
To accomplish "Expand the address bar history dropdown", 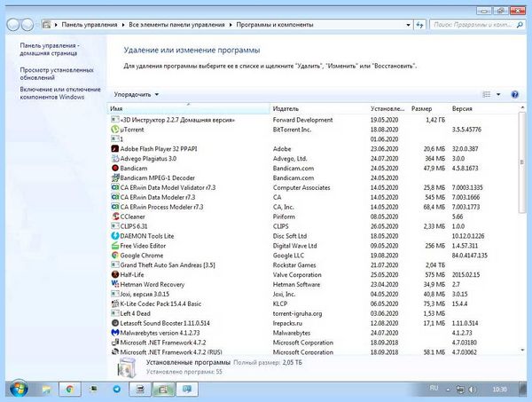I will click(408, 25).
